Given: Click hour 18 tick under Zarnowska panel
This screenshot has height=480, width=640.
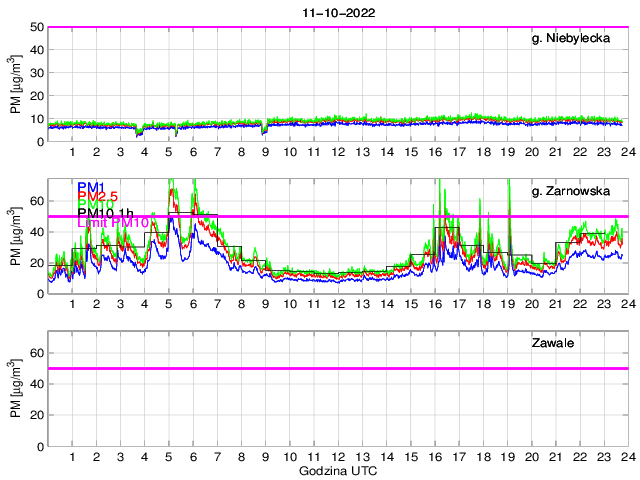Looking at the screenshot, I should 483,304.
